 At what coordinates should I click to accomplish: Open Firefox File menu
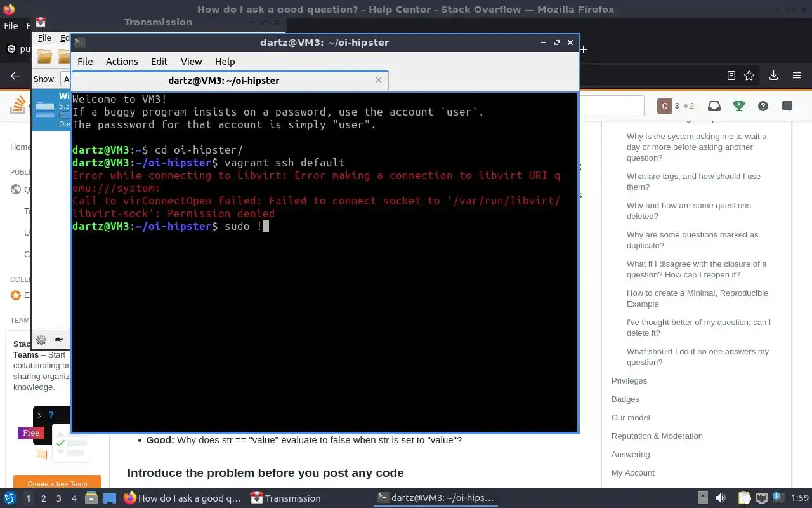tap(11, 27)
